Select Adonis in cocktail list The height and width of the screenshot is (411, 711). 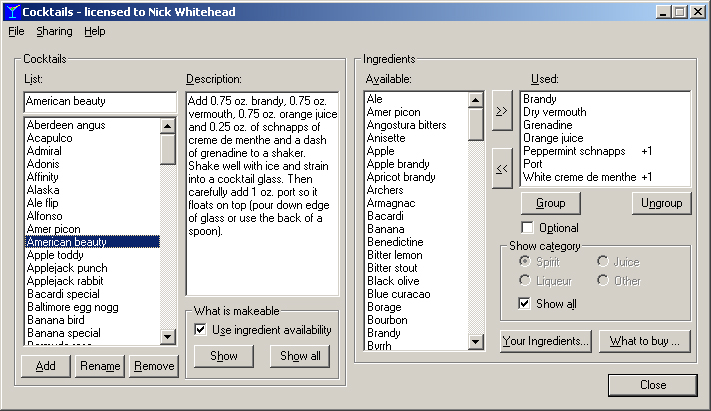pyautogui.click(x=92, y=164)
